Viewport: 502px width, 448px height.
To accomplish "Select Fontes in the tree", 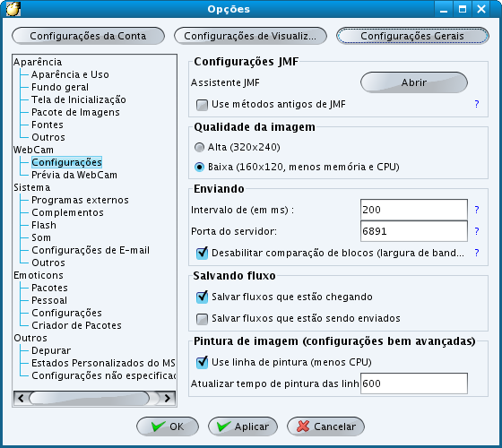I will coord(48,125).
